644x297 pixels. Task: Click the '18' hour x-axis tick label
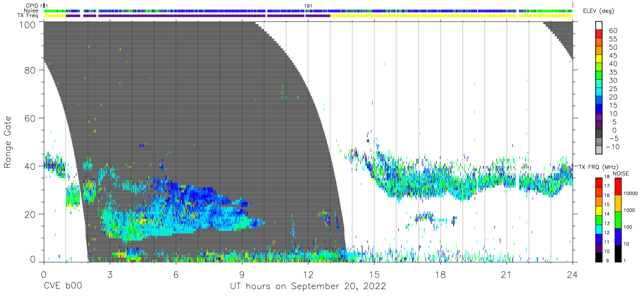(441, 275)
